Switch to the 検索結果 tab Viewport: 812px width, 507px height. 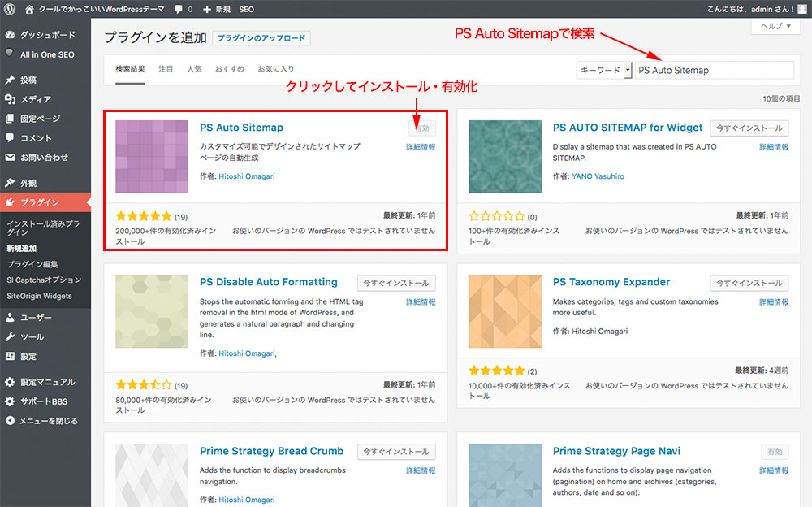tap(130, 69)
